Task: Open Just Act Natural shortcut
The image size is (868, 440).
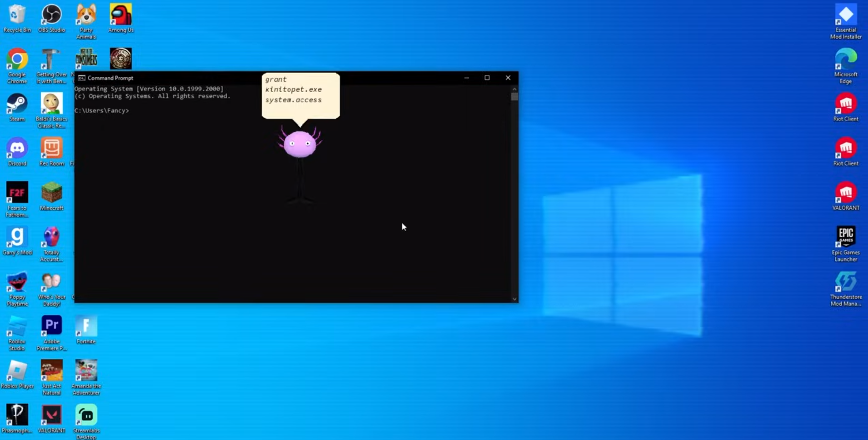Action: pyautogui.click(x=51, y=377)
